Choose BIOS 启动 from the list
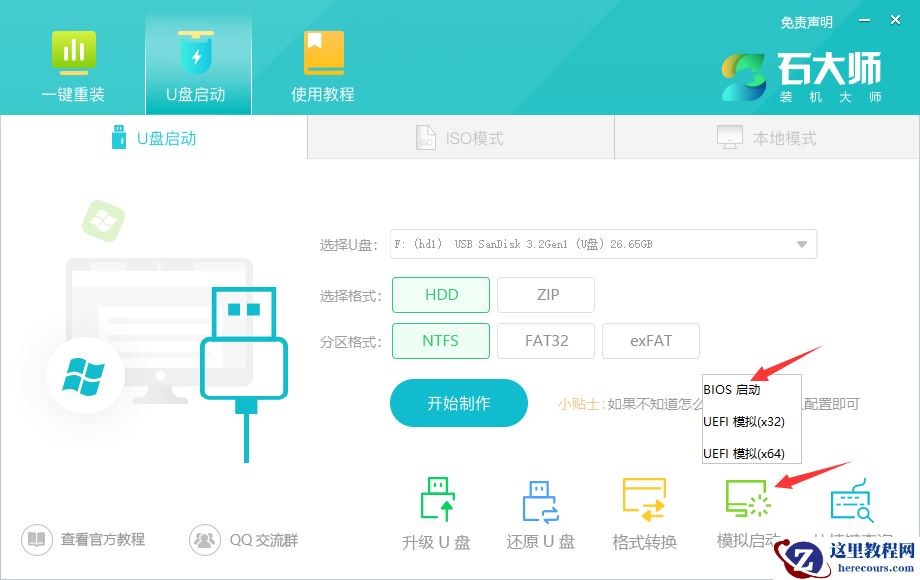This screenshot has height=580, width=920. 733,389
